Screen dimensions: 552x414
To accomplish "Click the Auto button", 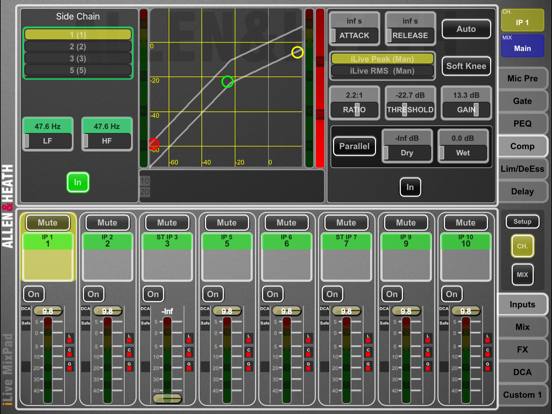I will (x=466, y=29).
